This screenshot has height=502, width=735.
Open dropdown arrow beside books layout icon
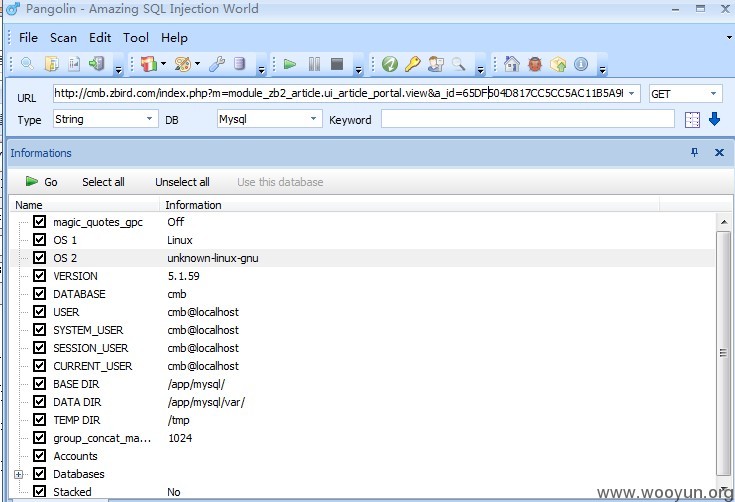tap(164, 63)
